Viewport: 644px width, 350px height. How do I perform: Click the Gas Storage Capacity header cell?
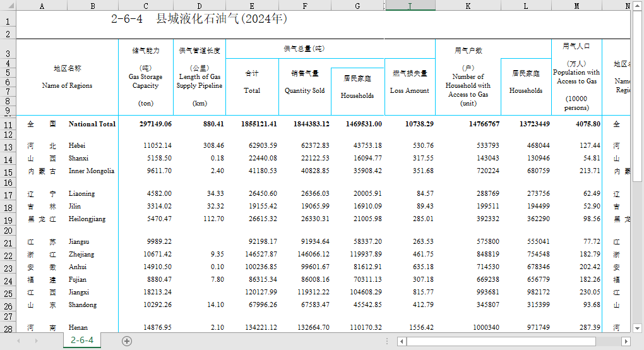(146, 77)
